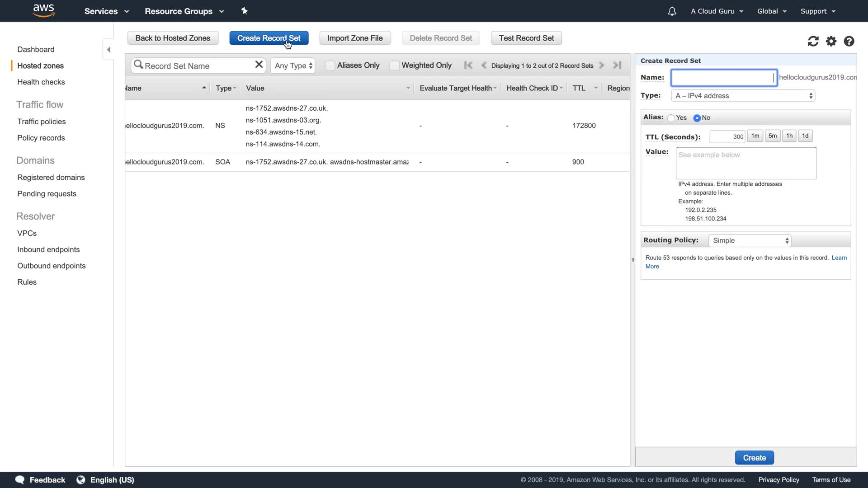Open the Any Type filter dropdown
Screen dimensions: 868x488
(x=293, y=66)
